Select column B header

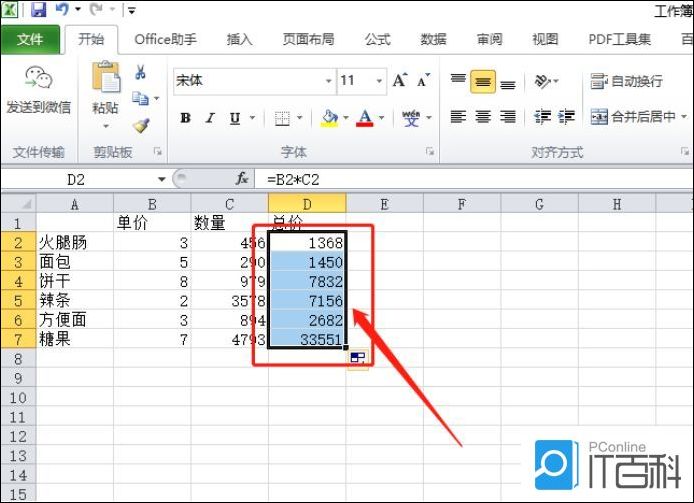152,204
